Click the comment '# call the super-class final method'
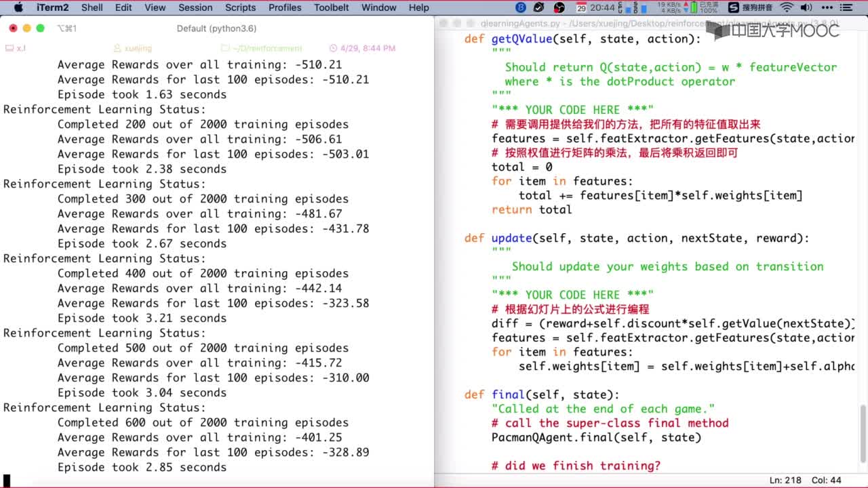The image size is (868, 488). [x=610, y=423]
